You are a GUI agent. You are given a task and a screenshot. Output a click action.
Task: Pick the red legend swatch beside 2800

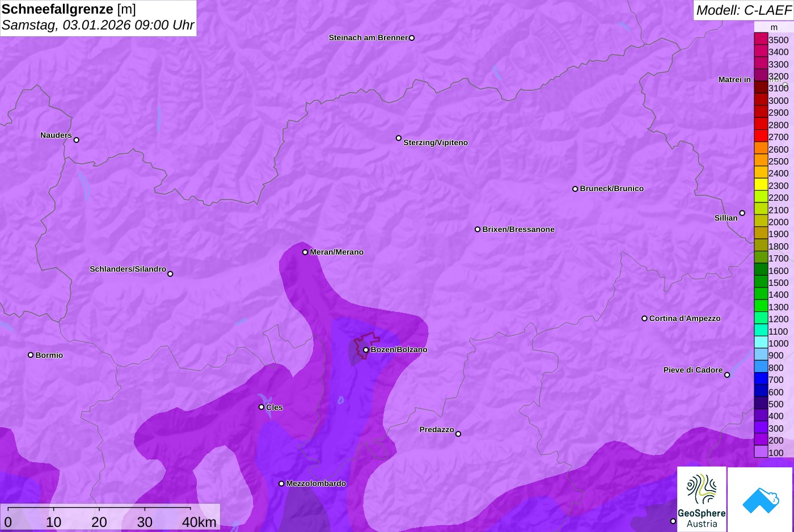[x=761, y=125]
